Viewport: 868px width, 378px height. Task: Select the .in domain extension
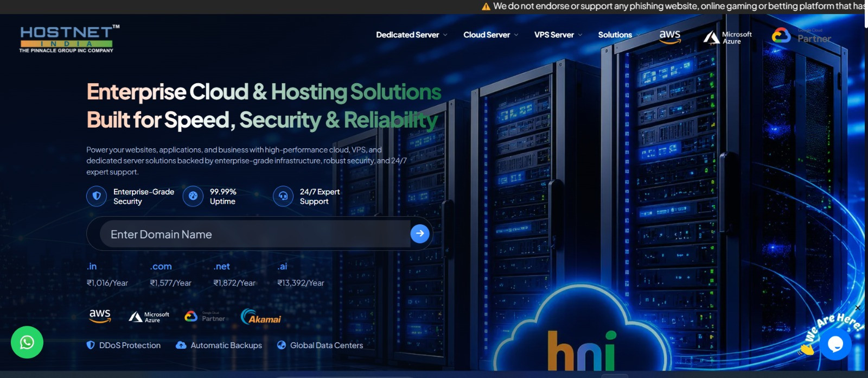[92, 266]
